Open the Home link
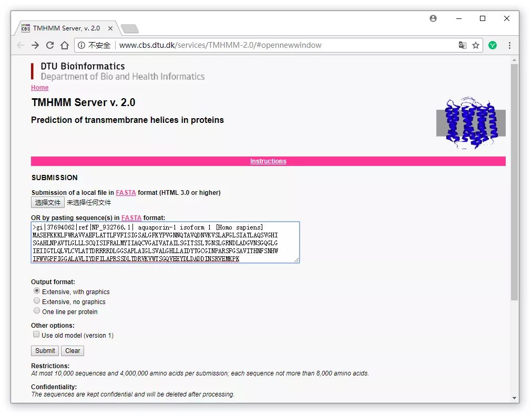532x417 pixels. click(x=40, y=88)
